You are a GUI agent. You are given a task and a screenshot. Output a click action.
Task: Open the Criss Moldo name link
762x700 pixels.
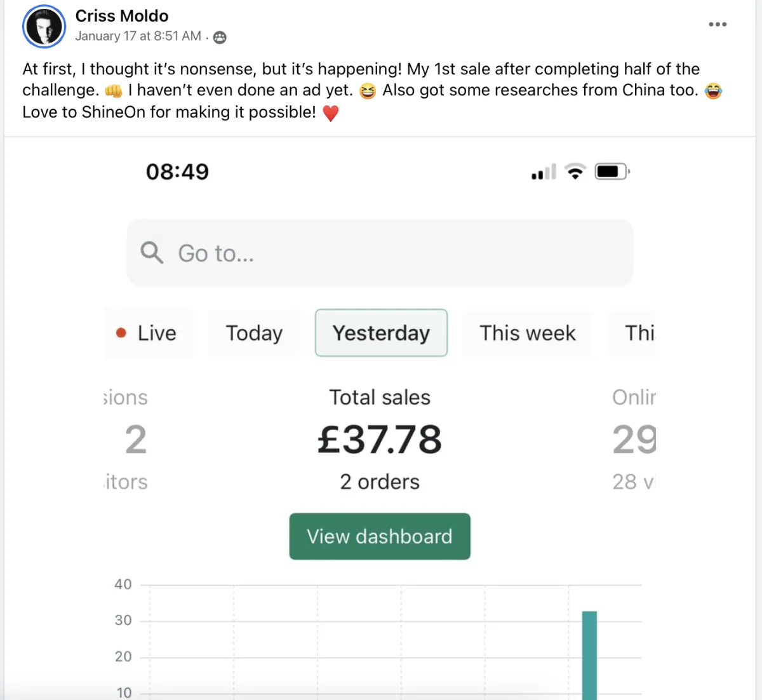(x=122, y=16)
